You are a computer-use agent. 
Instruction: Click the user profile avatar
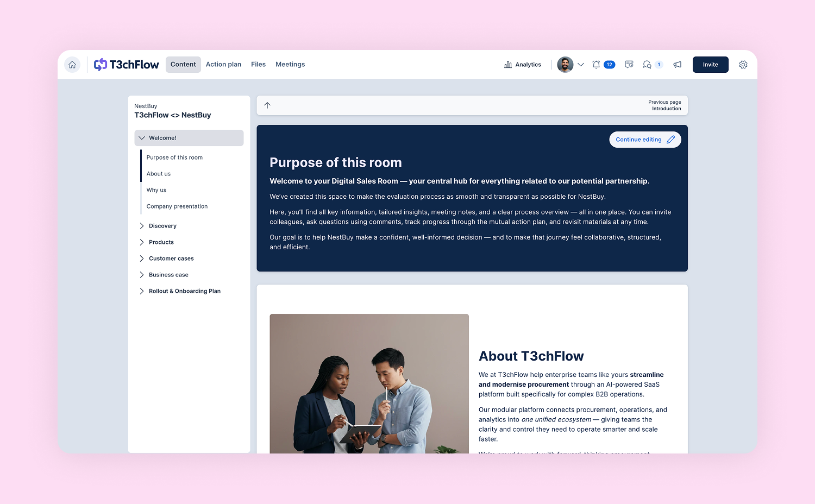pyautogui.click(x=566, y=65)
